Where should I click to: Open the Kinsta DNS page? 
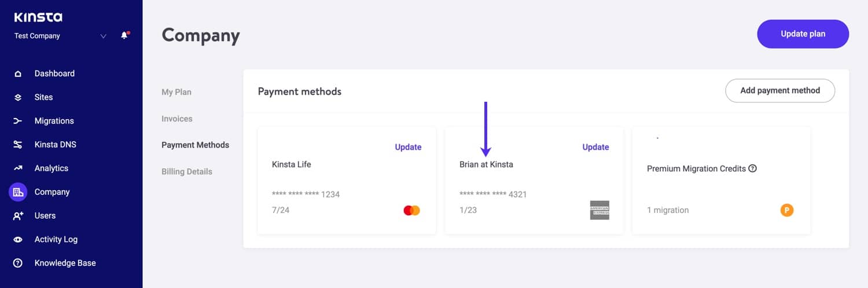pyautogui.click(x=56, y=145)
